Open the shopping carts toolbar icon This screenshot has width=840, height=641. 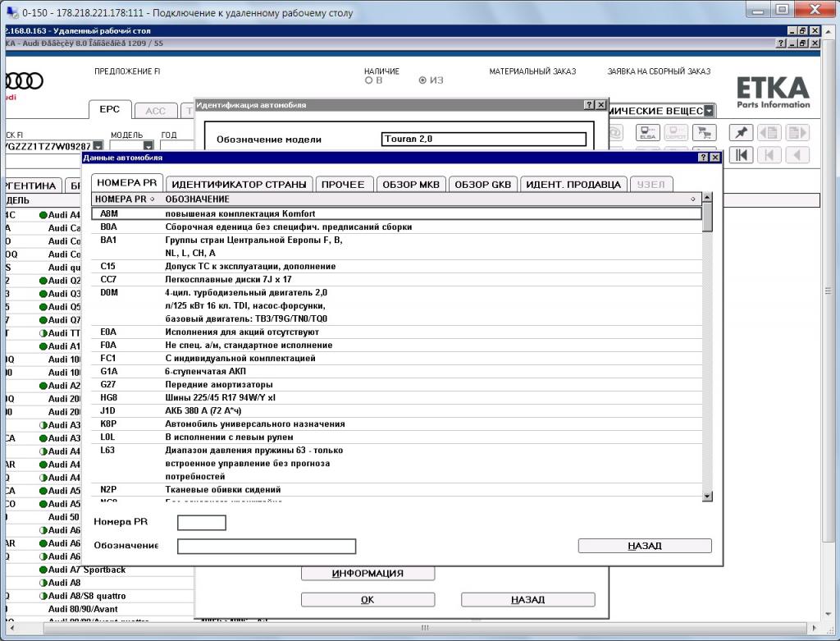[x=704, y=132]
